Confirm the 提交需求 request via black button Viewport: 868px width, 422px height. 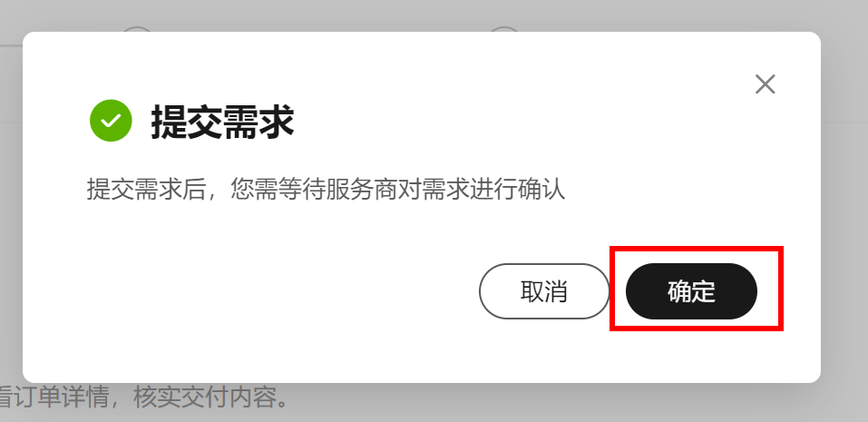(x=691, y=291)
